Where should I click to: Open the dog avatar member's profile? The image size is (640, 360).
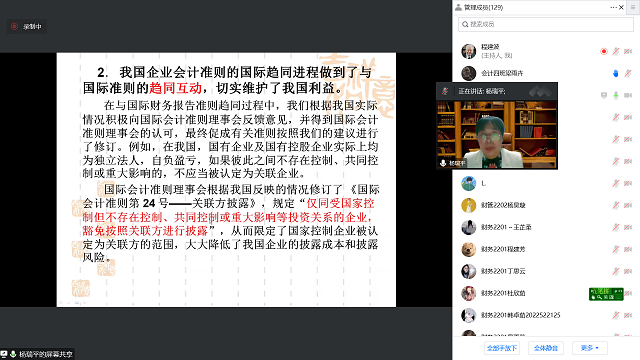[469, 249]
